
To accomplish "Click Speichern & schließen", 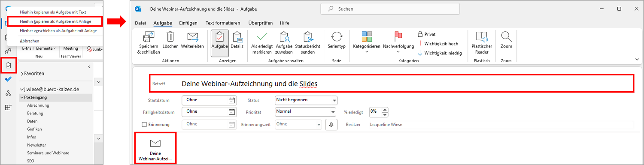I will click(x=149, y=43).
